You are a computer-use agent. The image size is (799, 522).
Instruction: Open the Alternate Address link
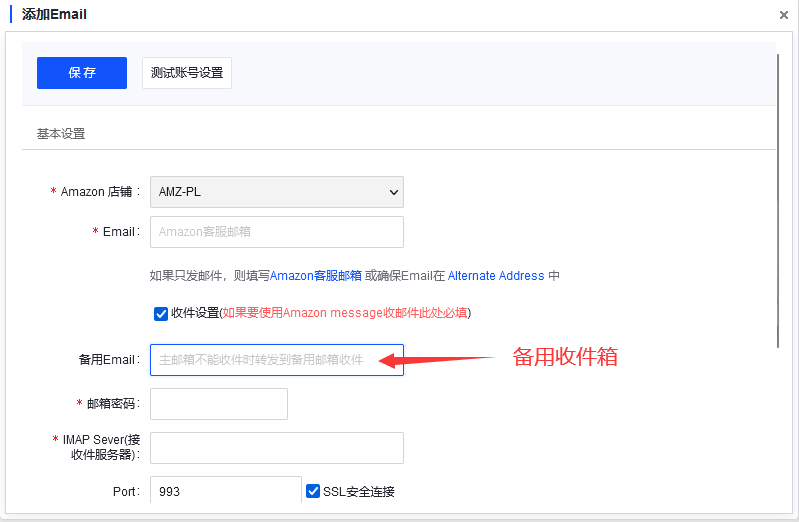(496, 276)
